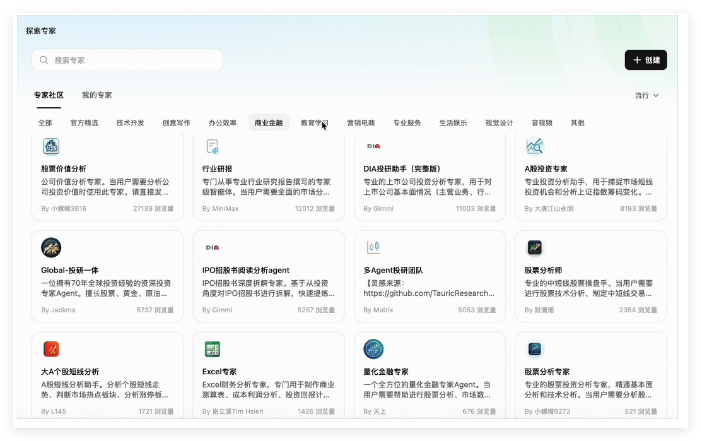
Task: Click the 股票价值分析 expert icon
Action: 51,146
